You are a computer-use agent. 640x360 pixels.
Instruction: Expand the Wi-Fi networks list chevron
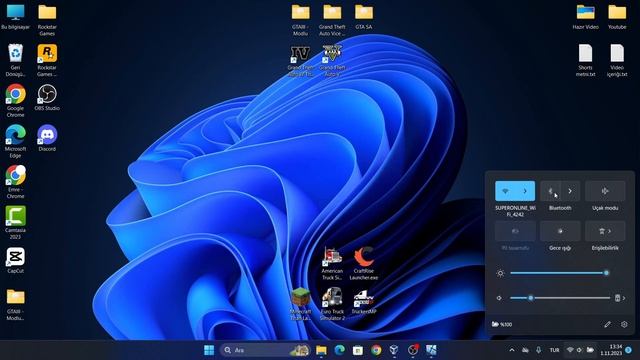[525, 191]
